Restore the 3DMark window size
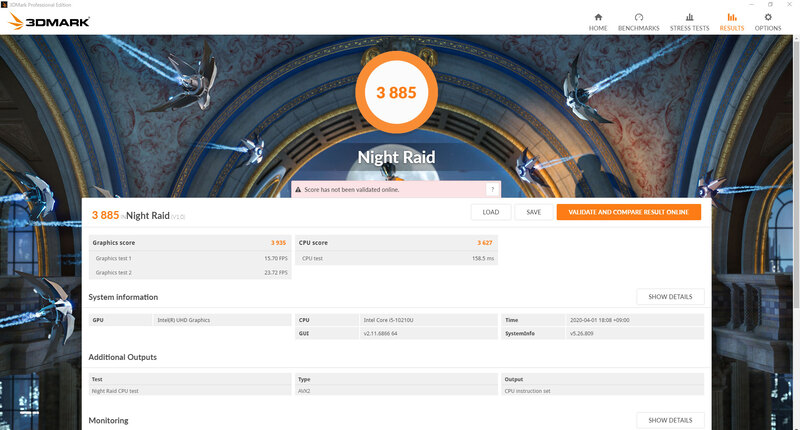Image resolution: width=800 pixels, height=430 pixels. 770,4
